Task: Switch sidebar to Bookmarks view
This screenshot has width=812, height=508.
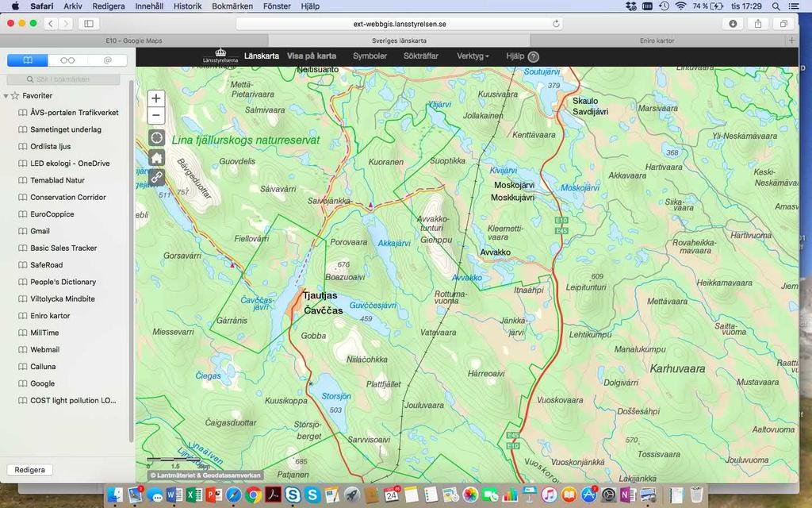Action: click(x=28, y=60)
